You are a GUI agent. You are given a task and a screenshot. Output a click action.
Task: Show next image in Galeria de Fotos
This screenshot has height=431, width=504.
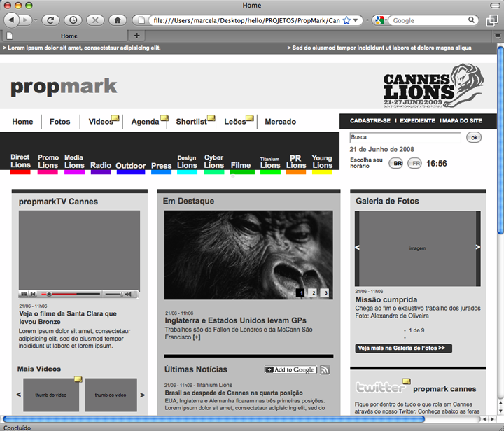tap(478, 247)
